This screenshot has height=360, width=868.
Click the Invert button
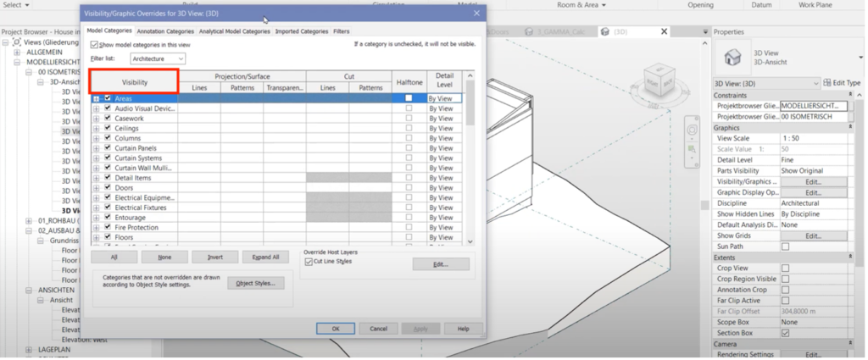[x=215, y=258]
